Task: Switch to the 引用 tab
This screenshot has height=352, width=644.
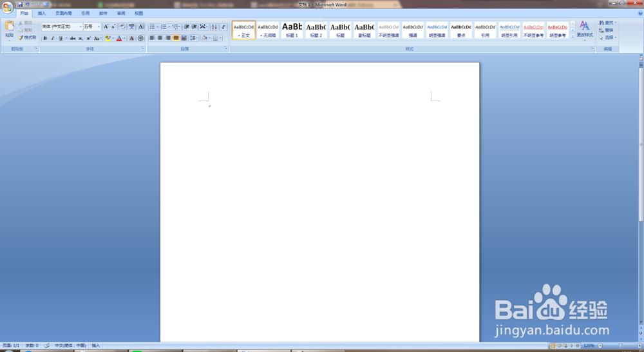Action: [x=86, y=13]
